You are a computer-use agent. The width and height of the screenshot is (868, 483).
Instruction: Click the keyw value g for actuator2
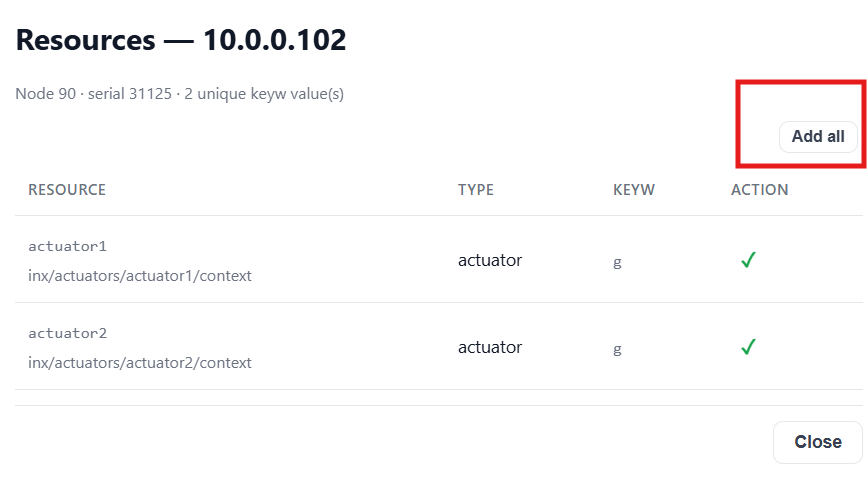pyautogui.click(x=617, y=349)
